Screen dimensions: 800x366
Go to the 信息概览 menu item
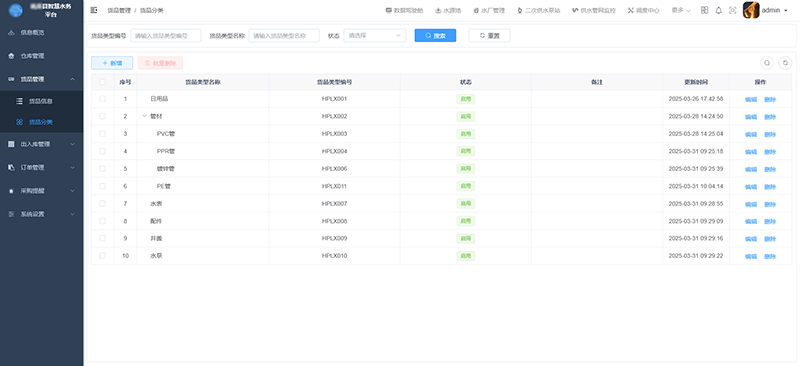pyautogui.click(x=41, y=33)
